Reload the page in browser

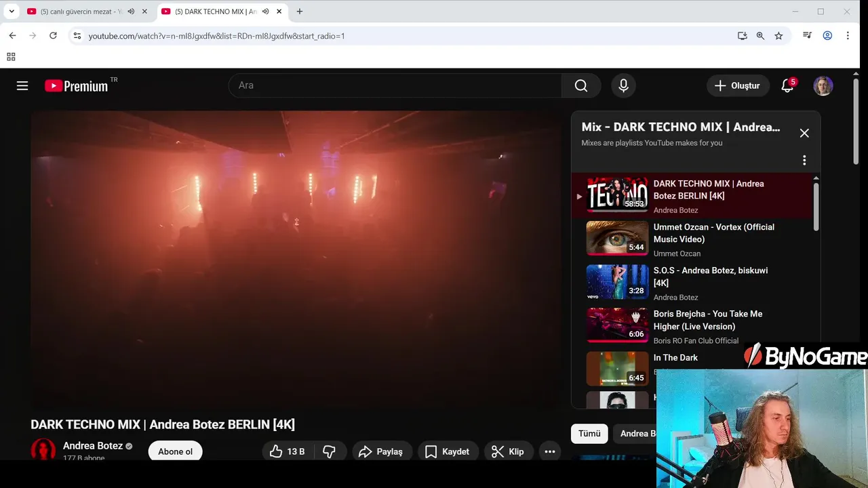point(53,36)
